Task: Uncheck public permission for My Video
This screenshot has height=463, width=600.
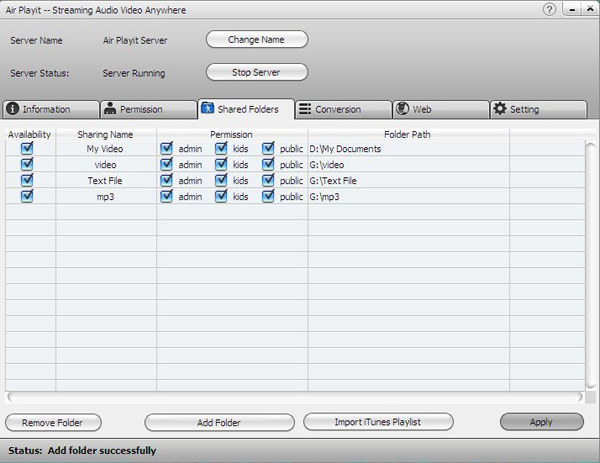Action: (268, 148)
